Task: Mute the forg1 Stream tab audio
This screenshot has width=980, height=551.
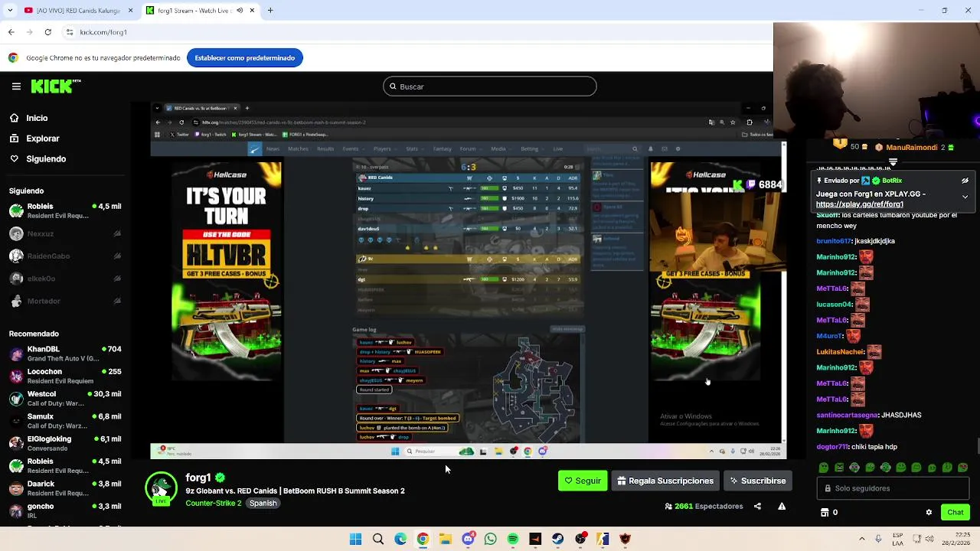Action: coord(240,11)
